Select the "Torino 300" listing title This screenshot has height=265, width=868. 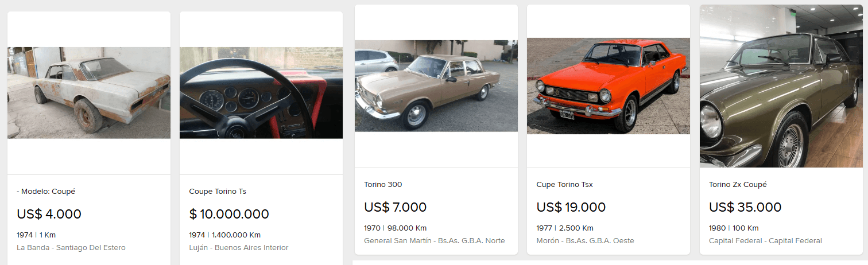383,184
